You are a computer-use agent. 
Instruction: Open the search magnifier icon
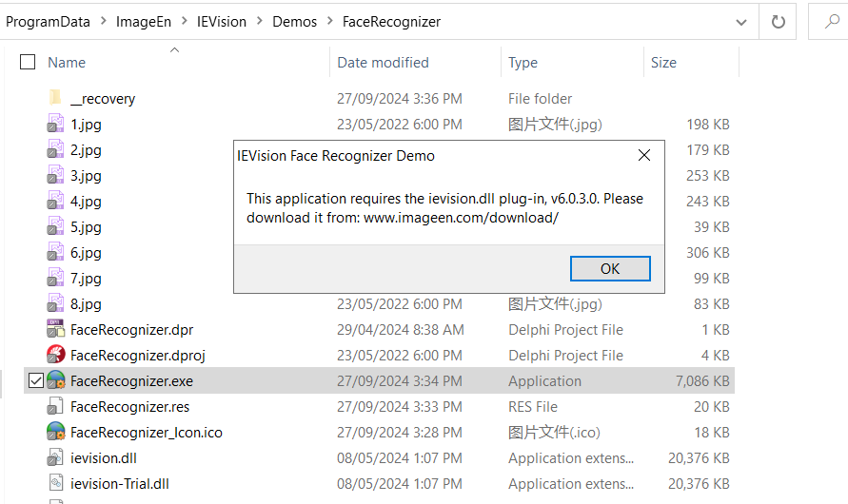tap(831, 22)
